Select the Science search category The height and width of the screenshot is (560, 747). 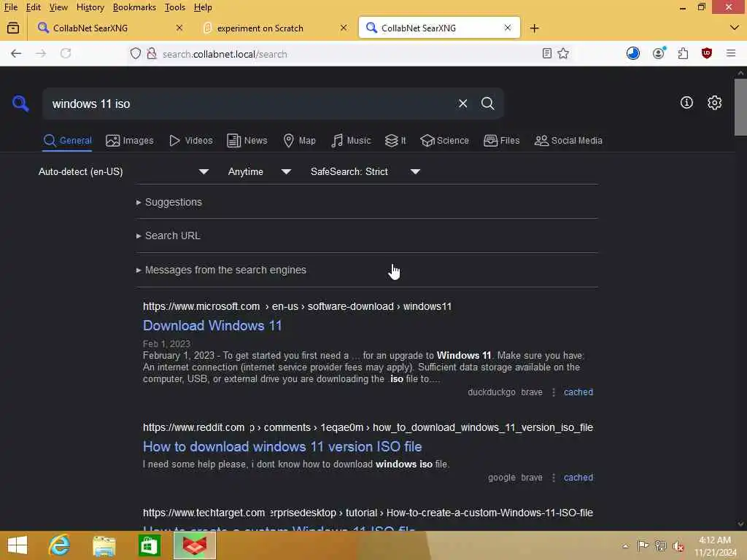(x=444, y=141)
